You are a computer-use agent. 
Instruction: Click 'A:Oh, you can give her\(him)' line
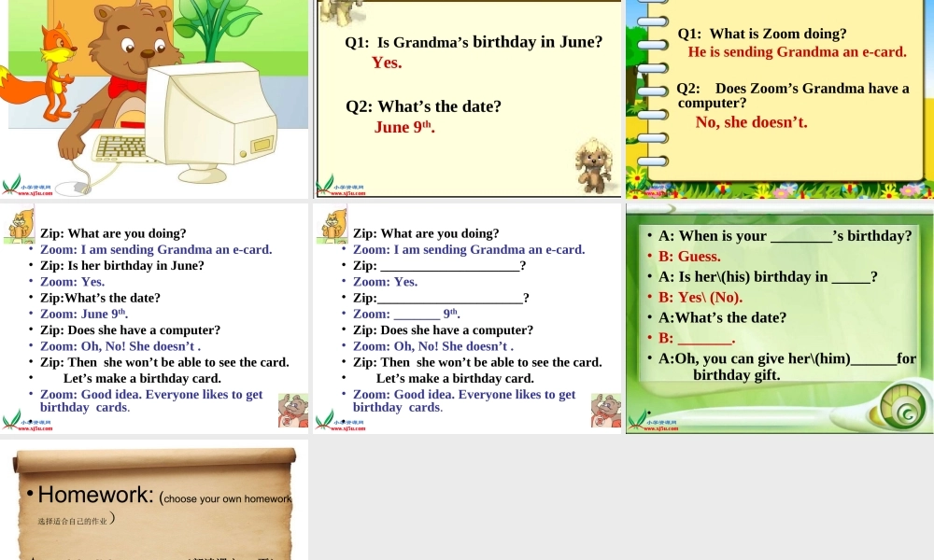click(786, 358)
